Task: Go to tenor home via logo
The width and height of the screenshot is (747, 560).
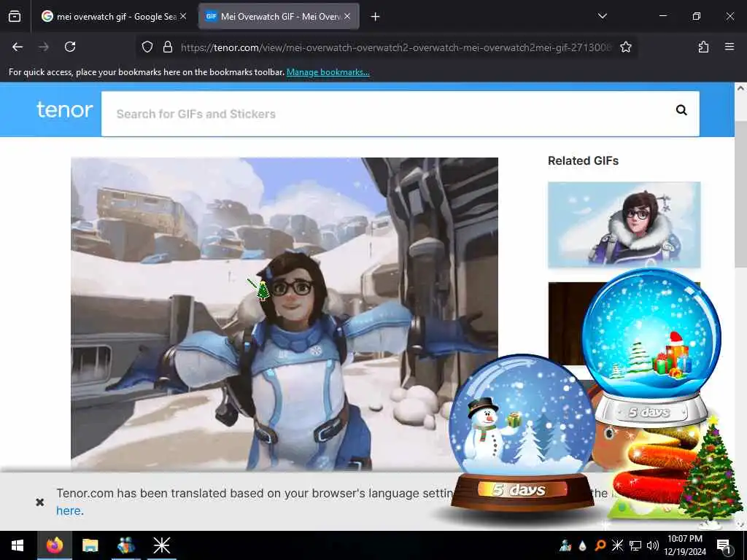Action: [65, 110]
